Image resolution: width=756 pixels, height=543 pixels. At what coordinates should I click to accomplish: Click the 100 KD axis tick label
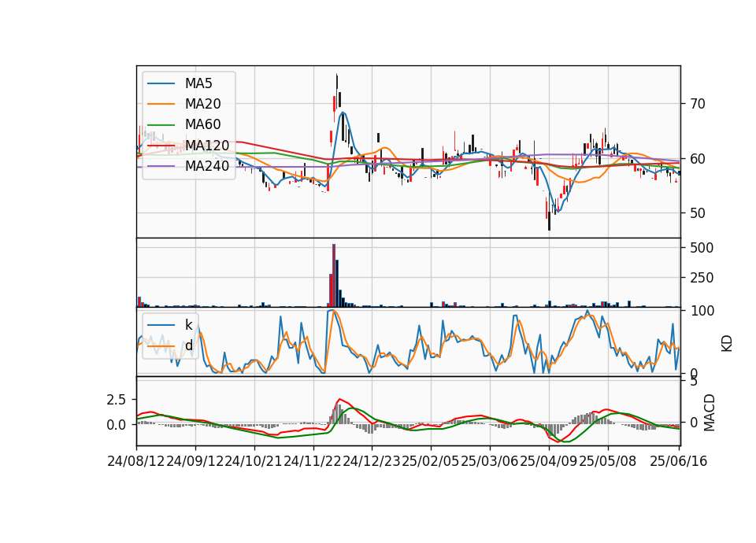(x=702, y=311)
